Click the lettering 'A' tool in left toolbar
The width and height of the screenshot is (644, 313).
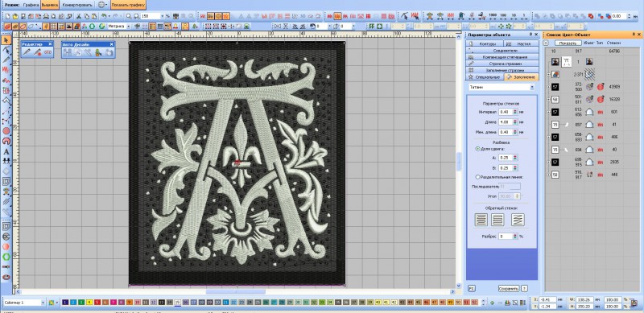pos(6,151)
